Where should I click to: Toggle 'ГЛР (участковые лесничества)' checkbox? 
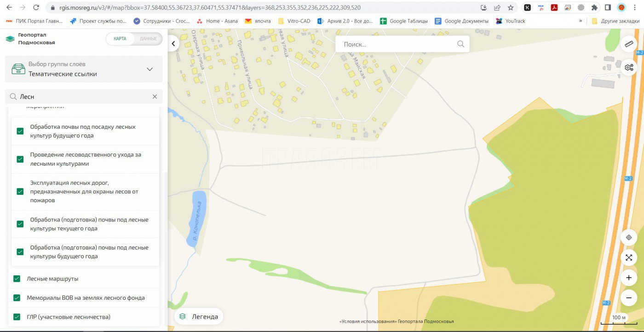point(17,317)
